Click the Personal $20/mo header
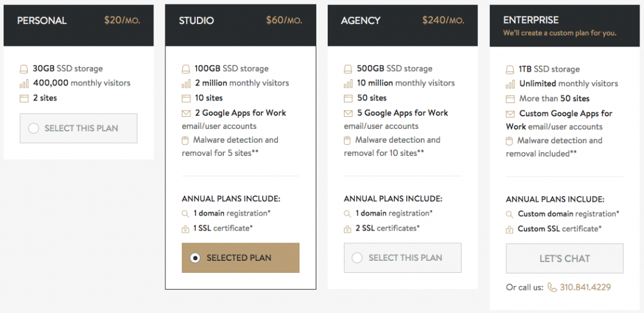Image resolution: width=644 pixels, height=313 pixels. [79, 25]
